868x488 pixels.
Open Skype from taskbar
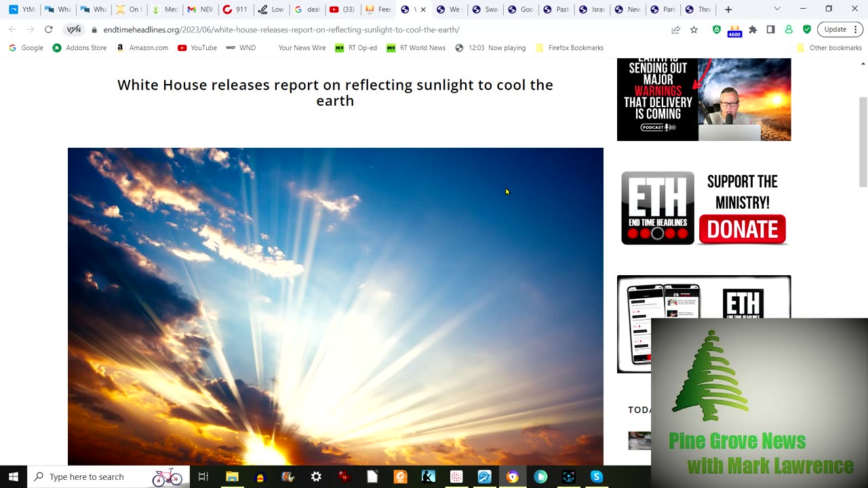pyautogui.click(x=597, y=476)
